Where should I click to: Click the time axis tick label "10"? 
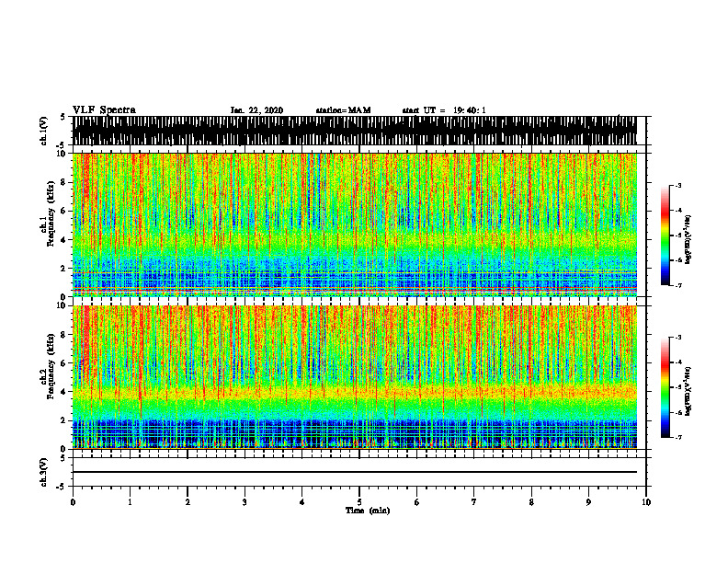point(646,502)
